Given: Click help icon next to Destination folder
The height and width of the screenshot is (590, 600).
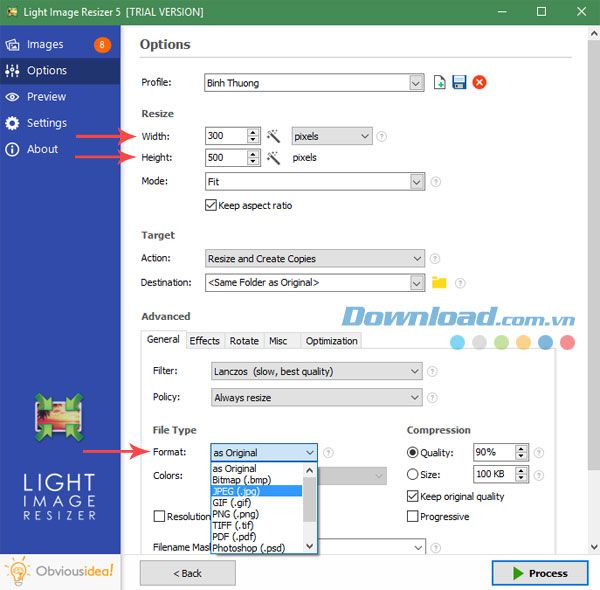Looking at the screenshot, I should 460,283.
